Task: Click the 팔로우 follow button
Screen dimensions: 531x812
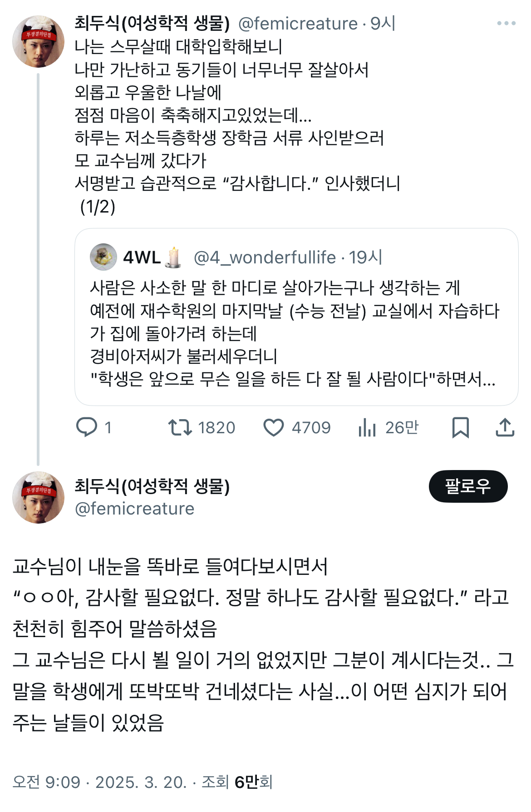Action: click(468, 486)
